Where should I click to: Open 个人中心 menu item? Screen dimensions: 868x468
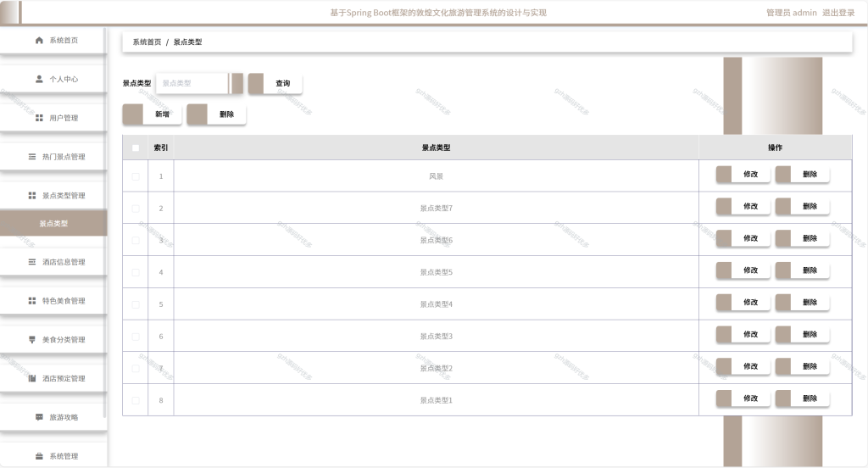pos(53,79)
